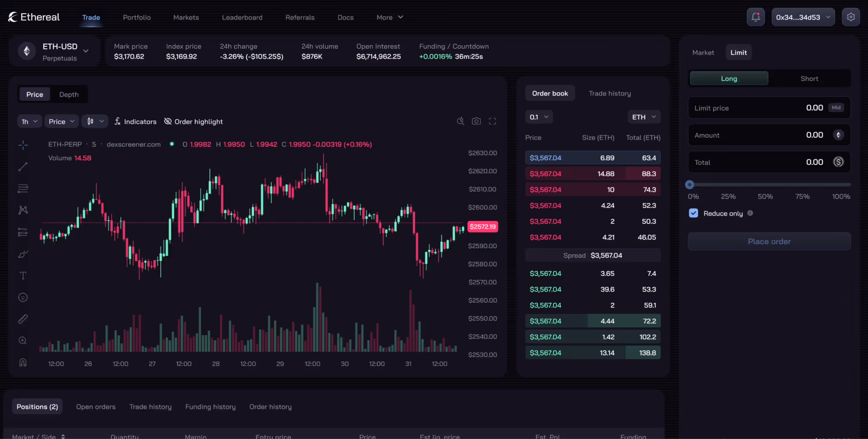Select the trend line drawing tool
The width and height of the screenshot is (868, 439).
pyautogui.click(x=23, y=167)
